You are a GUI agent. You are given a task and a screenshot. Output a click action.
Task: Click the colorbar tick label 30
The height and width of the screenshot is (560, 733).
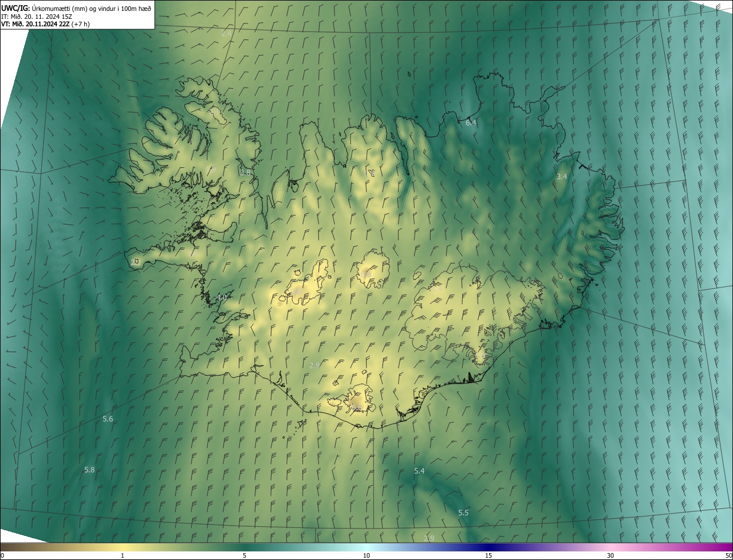pyautogui.click(x=610, y=555)
